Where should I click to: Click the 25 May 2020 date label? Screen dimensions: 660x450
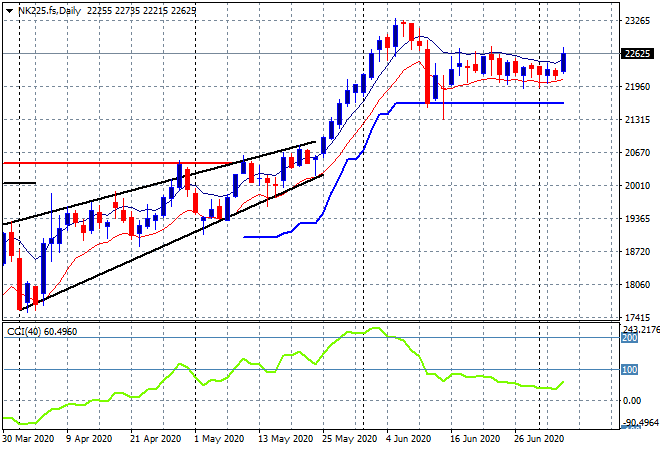pos(349,439)
